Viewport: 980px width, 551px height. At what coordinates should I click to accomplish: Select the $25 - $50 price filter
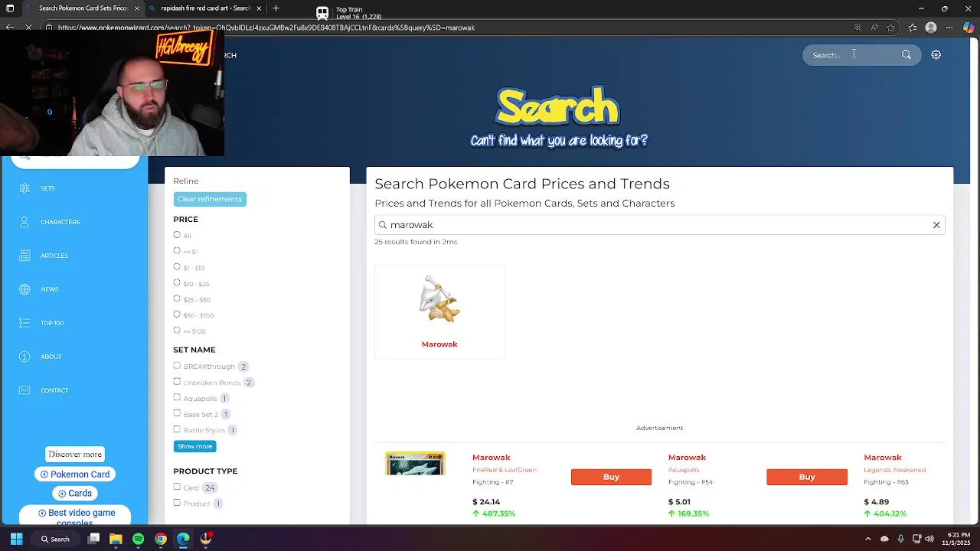[177, 298]
